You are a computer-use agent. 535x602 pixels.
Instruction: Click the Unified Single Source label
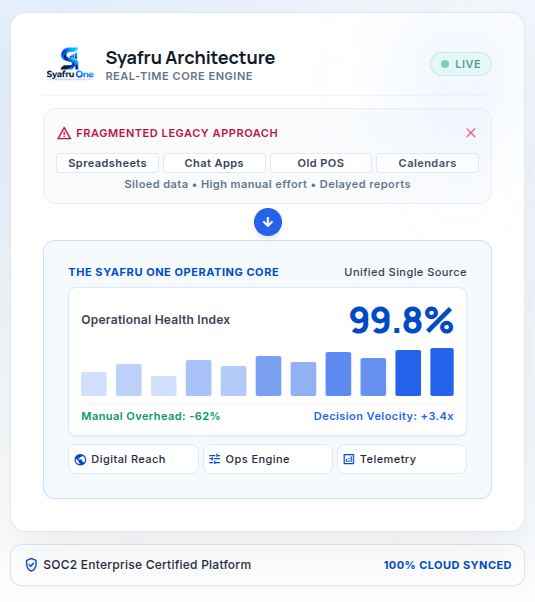click(405, 272)
